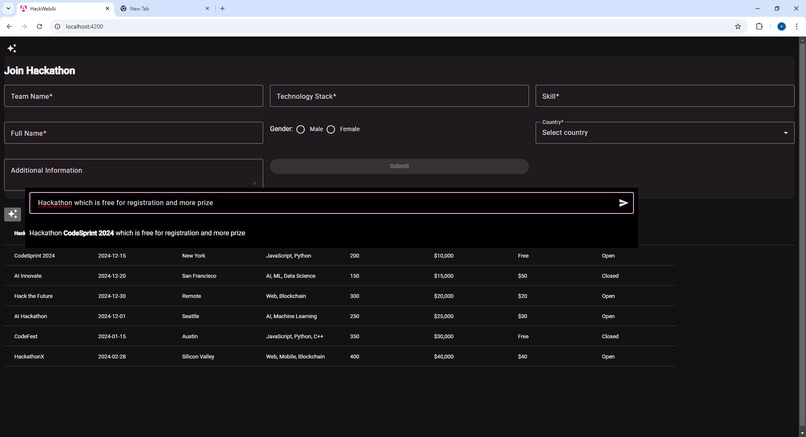806x437 pixels.
Task: Click the $25,000 prize cell
Action: [x=444, y=316]
